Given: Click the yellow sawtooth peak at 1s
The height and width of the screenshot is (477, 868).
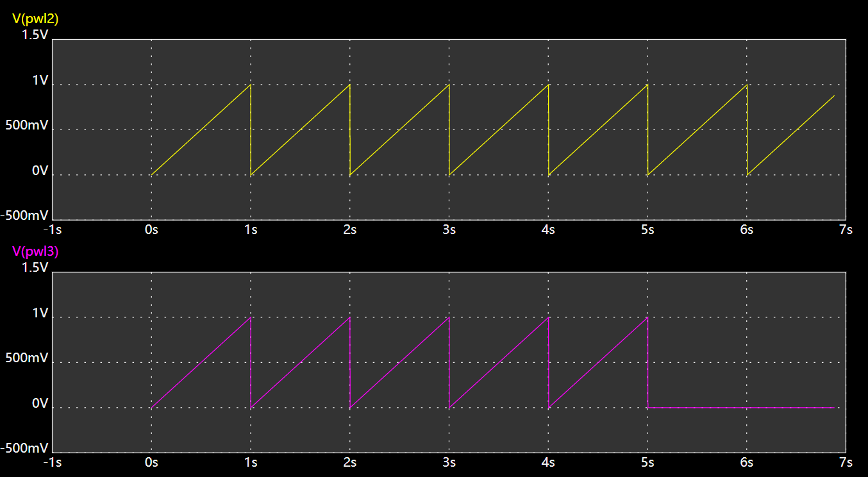Looking at the screenshot, I should tap(250, 85).
